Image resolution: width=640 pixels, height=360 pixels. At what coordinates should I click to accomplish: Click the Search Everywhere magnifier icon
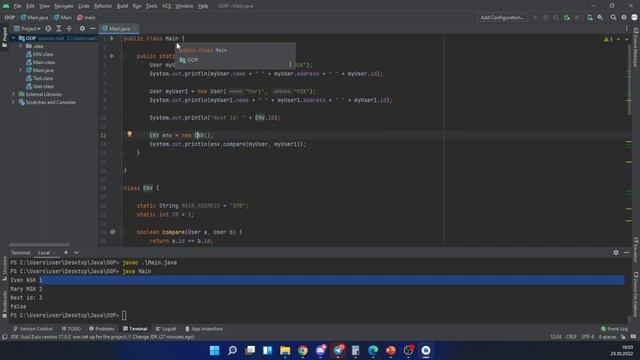[x=613, y=18]
